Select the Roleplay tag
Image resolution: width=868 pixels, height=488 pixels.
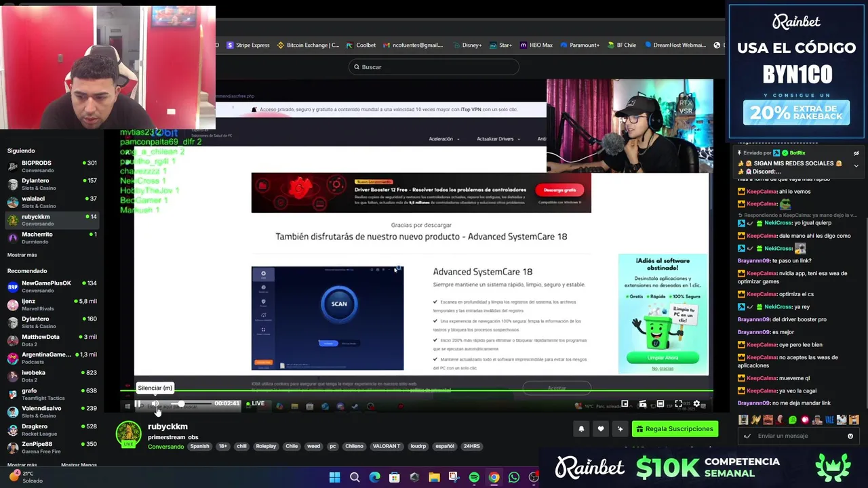point(266,447)
